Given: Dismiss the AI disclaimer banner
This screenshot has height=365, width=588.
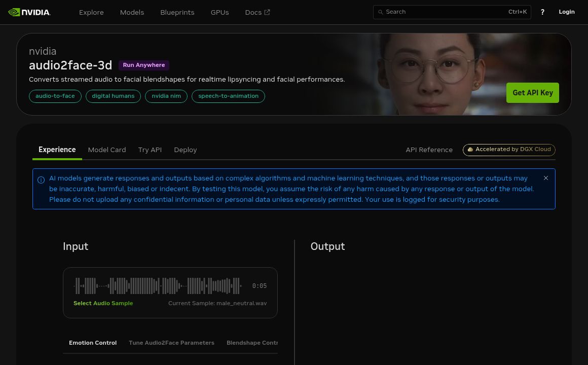Looking at the screenshot, I should 545,178.
